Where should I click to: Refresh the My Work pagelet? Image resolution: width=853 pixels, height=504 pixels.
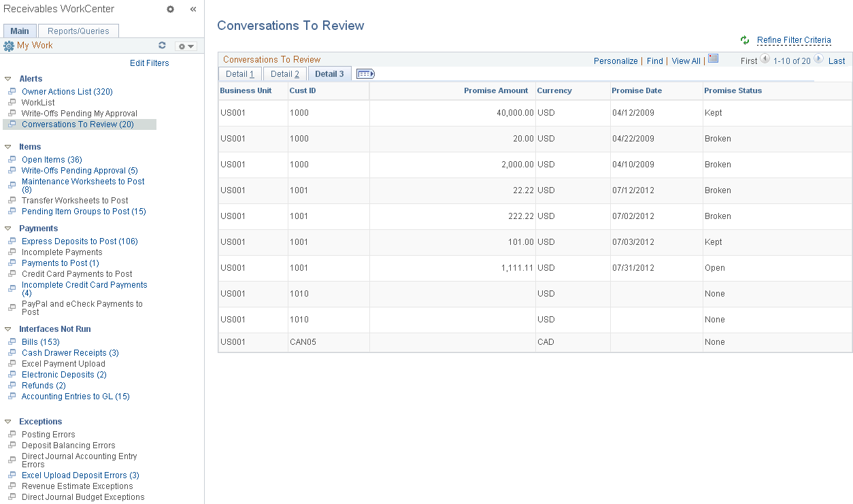pos(162,46)
